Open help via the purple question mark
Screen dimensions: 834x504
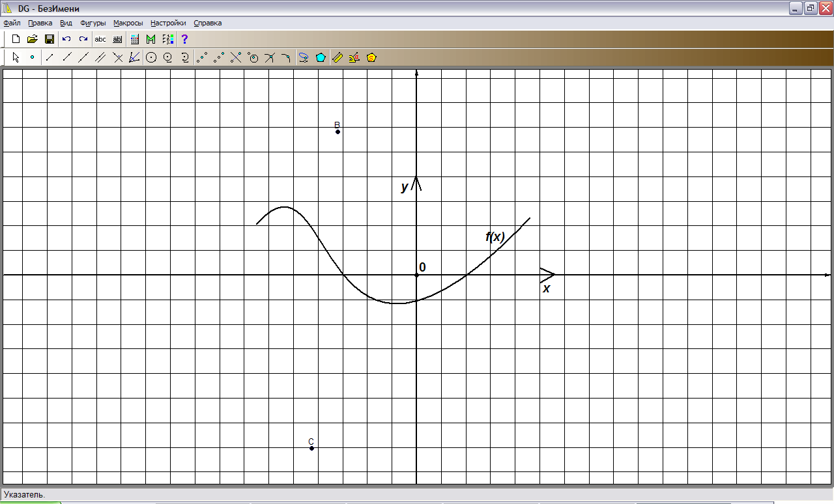click(x=184, y=39)
